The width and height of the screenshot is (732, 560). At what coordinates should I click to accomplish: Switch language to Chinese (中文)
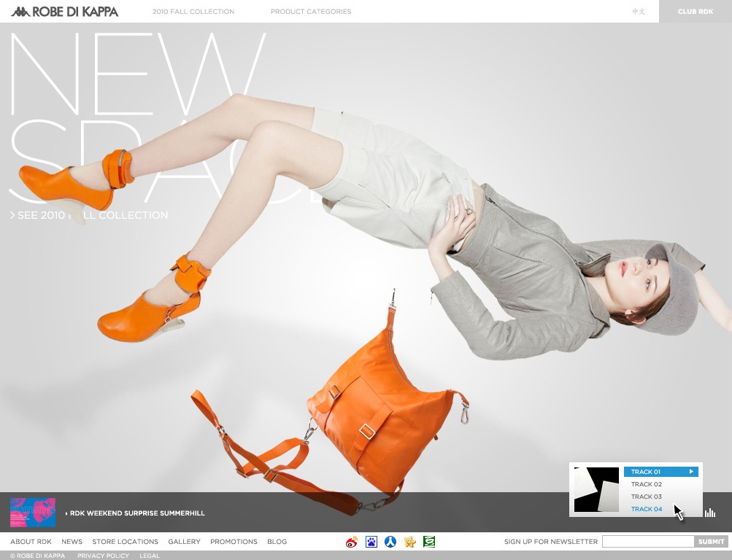tap(639, 12)
